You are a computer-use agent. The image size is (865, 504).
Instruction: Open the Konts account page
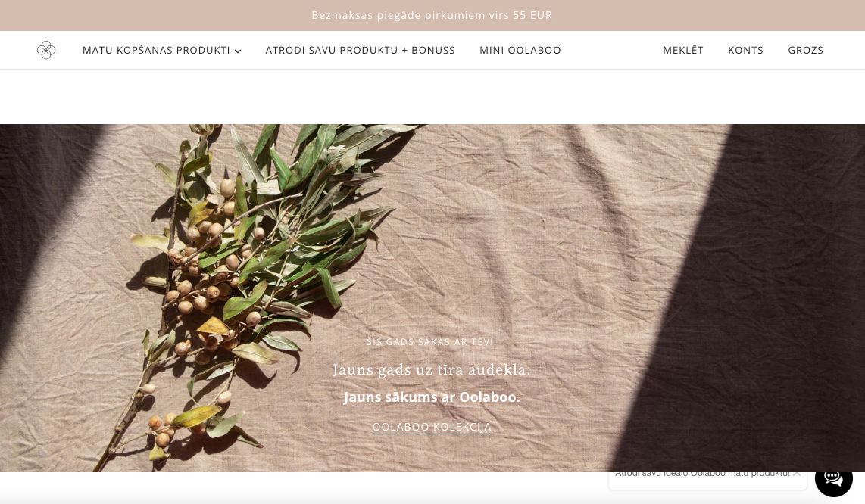[x=745, y=50]
